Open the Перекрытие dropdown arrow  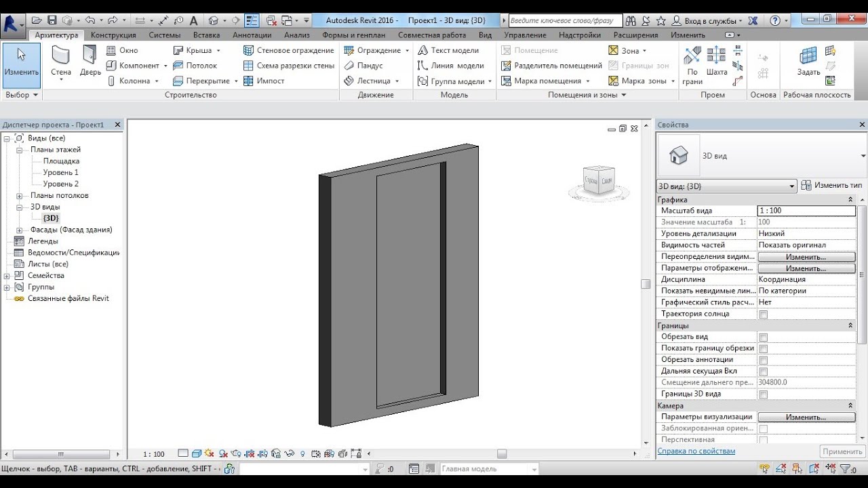coord(236,81)
